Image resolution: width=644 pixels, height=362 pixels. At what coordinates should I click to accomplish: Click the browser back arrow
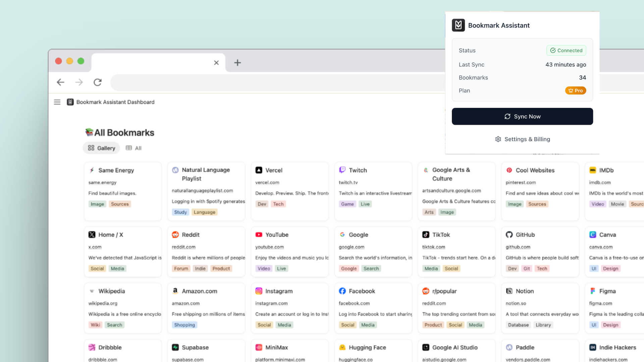coord(60,82)
